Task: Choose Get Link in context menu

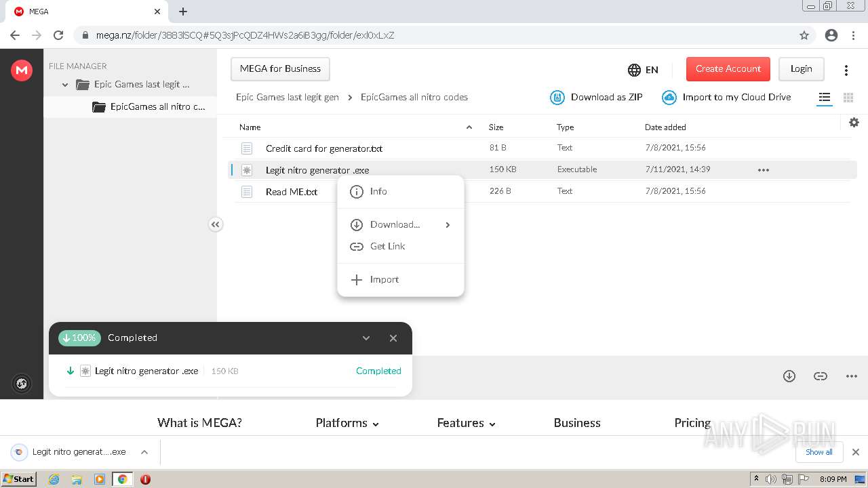Action: click(x=400, y=247)
